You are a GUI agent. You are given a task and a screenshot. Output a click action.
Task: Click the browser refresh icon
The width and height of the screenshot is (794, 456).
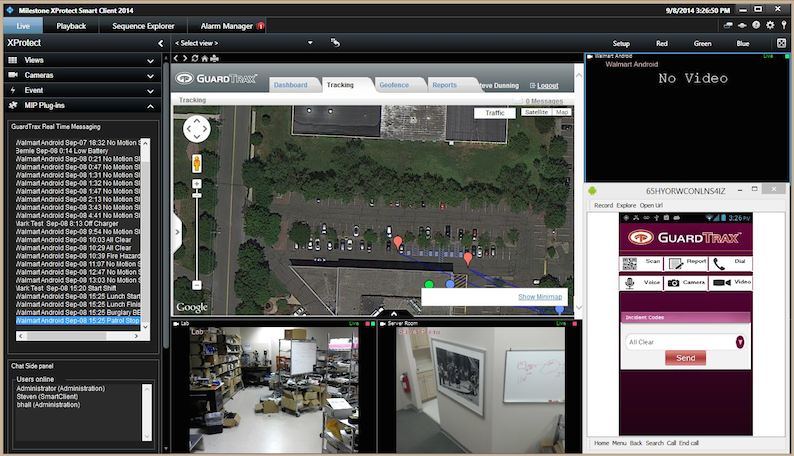[194, 58]
